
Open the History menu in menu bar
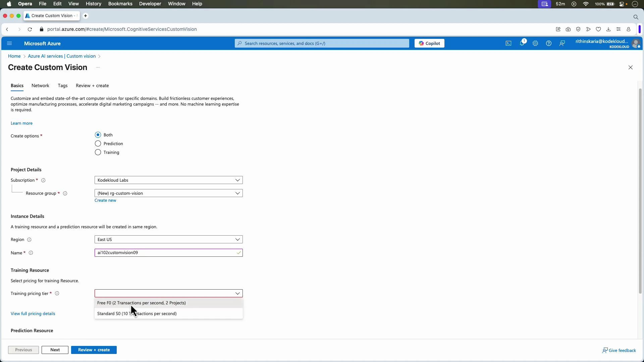coord(93,4)
